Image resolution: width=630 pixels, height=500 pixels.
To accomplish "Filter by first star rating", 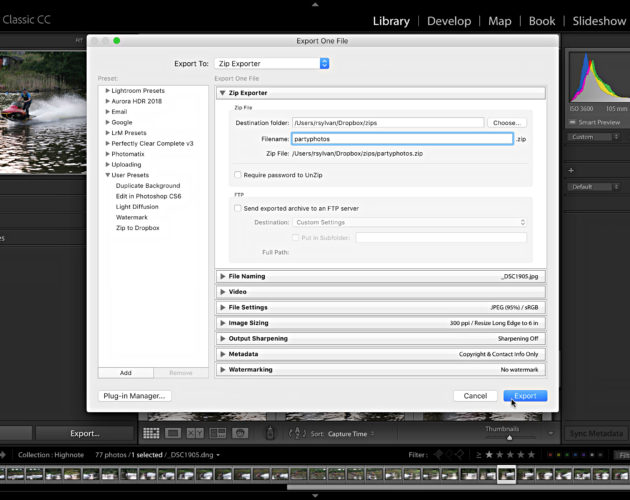I will tap(489, 455).
